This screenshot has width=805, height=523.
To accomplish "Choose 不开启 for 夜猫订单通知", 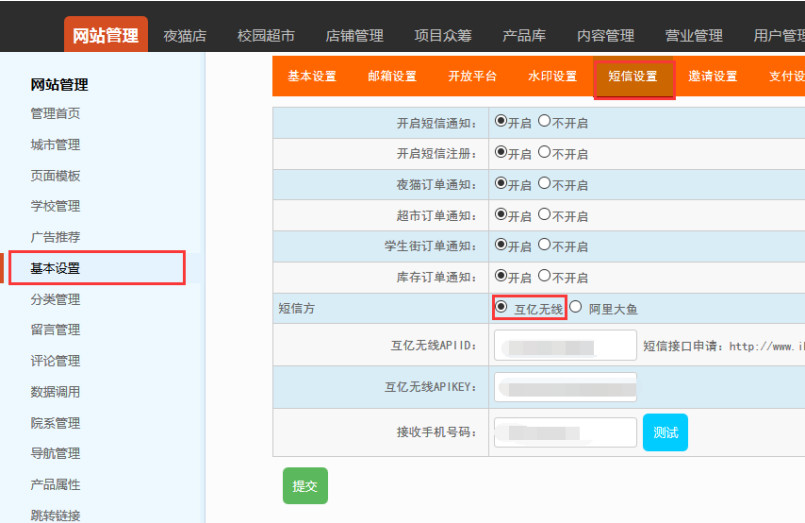I will (544, 183).
